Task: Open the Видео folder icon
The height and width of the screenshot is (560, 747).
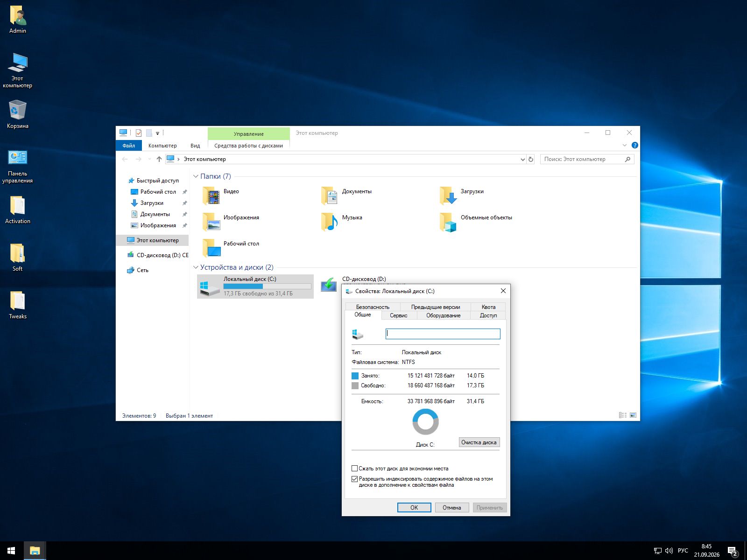Action: [211, 196]
